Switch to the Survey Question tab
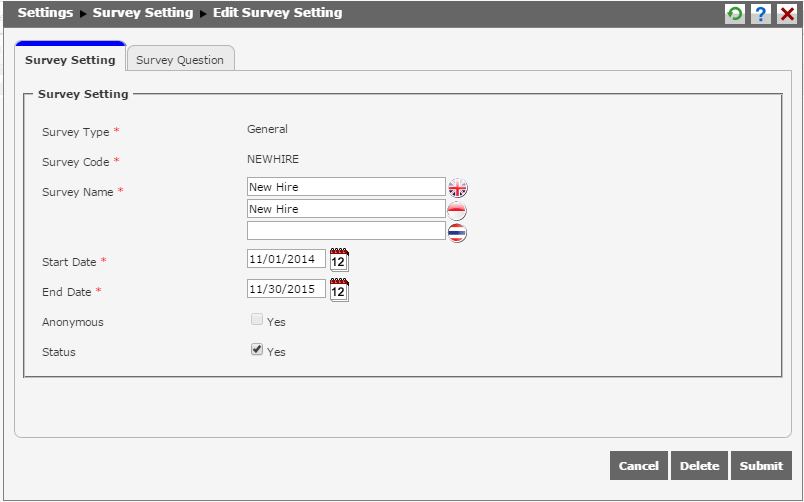The image size is (804, 502). [x=180, y=60]
